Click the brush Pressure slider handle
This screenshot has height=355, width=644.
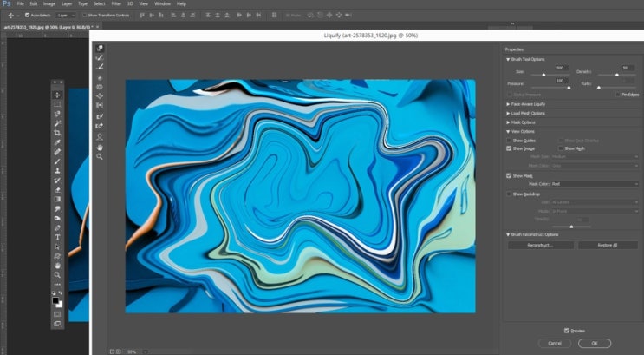click(569, 87)
